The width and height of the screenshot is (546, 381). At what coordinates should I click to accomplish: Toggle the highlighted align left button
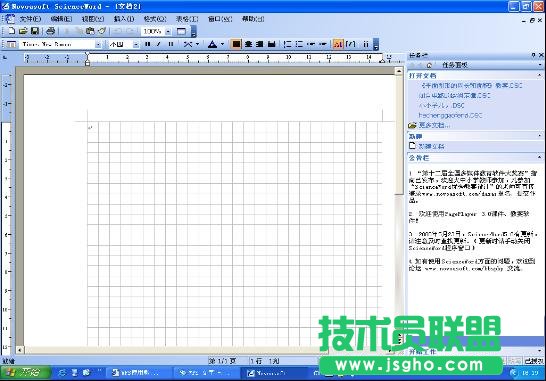[x=236, y=44]
